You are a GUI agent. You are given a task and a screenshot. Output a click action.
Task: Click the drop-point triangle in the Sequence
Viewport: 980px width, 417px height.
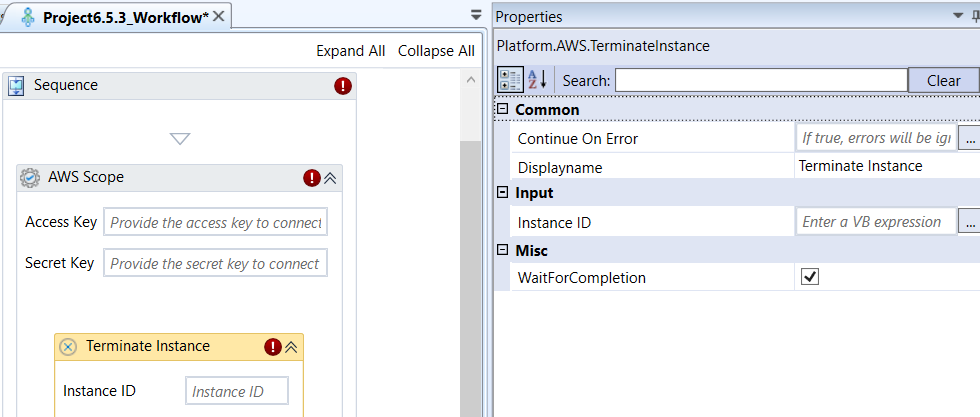pyautogui.click(x=180, y=138)
